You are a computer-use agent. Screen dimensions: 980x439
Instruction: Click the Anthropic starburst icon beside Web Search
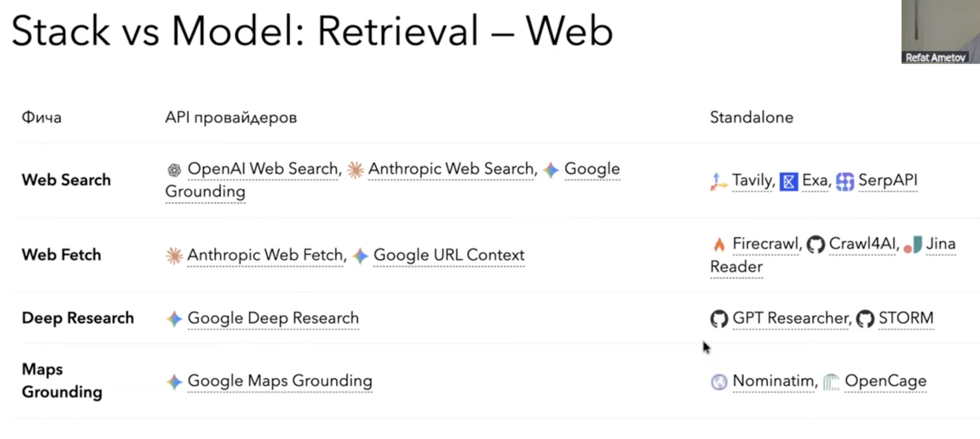coord(355,170)
